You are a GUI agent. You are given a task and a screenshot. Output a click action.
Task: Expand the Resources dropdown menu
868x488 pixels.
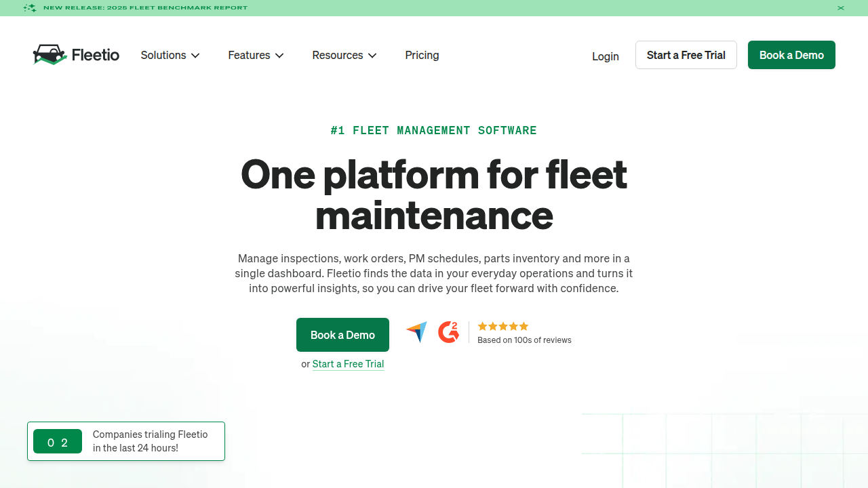point(344,55)
